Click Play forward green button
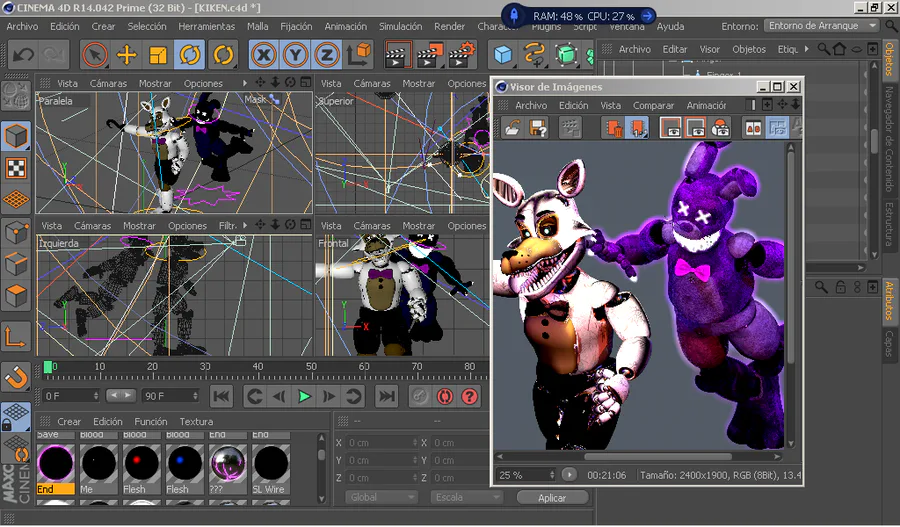Screen dimensions: 900x527 [304, 396]
